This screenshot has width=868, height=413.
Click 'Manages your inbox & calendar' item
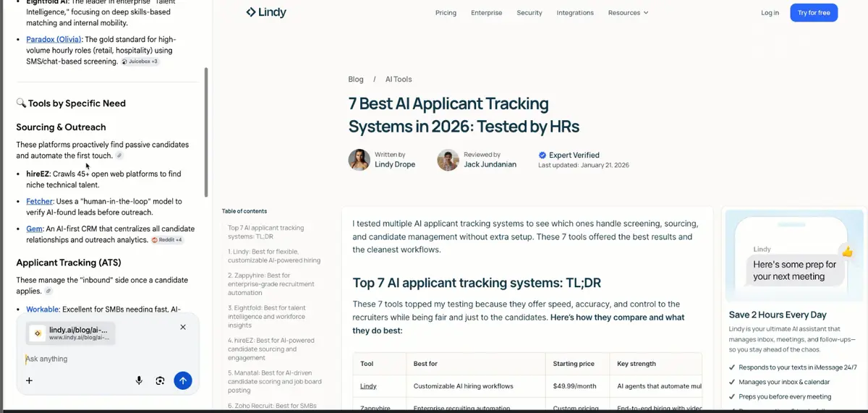784,382
